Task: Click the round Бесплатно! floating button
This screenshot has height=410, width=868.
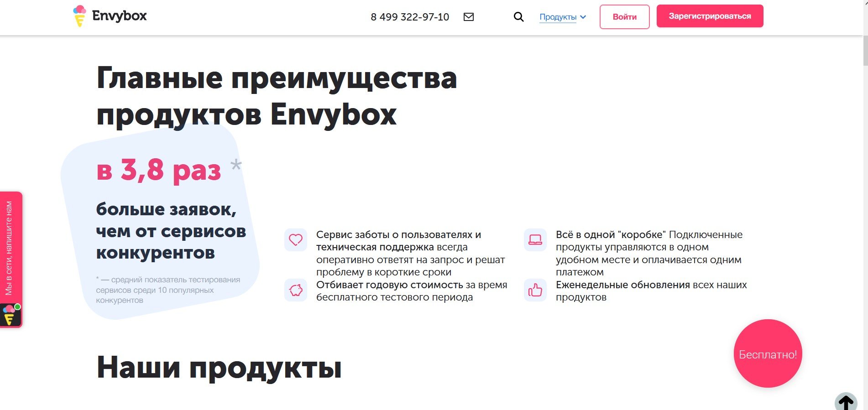Action: click(768, 354)
